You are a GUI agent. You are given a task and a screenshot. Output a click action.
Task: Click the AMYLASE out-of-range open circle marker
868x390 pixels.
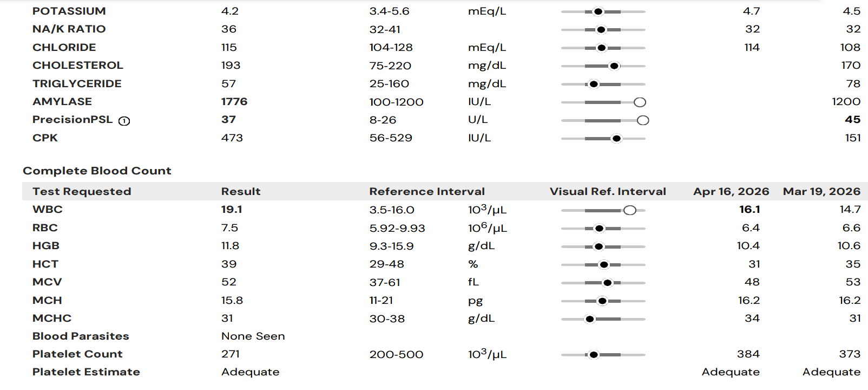pyautogui.click(x=640, y=102)
